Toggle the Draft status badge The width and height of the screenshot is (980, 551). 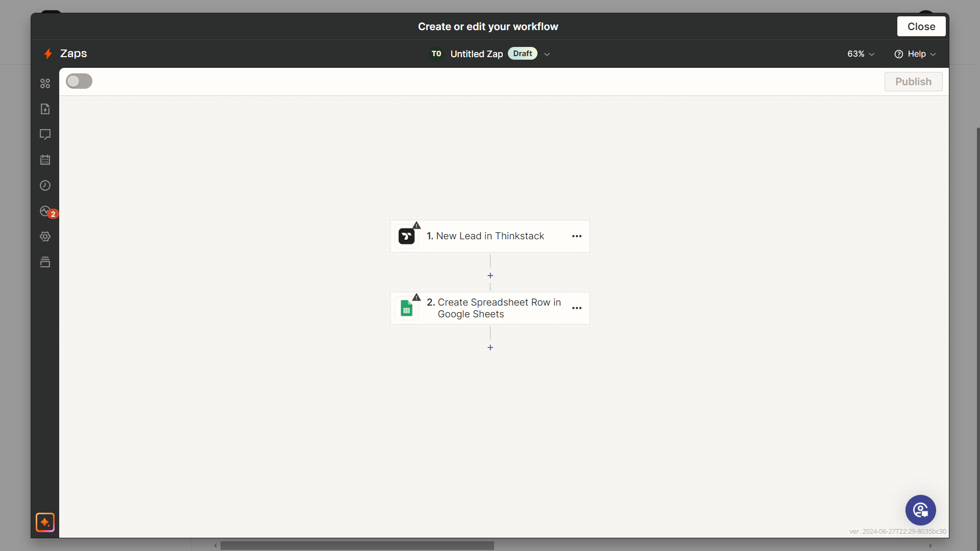[x=523, y=53]
